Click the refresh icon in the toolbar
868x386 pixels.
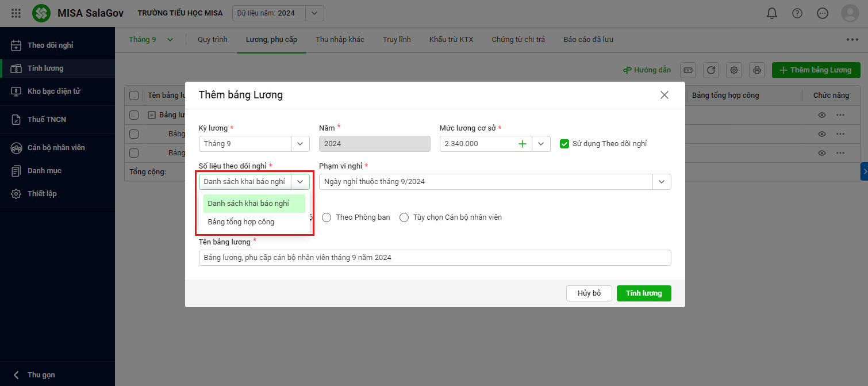point(711,70)
